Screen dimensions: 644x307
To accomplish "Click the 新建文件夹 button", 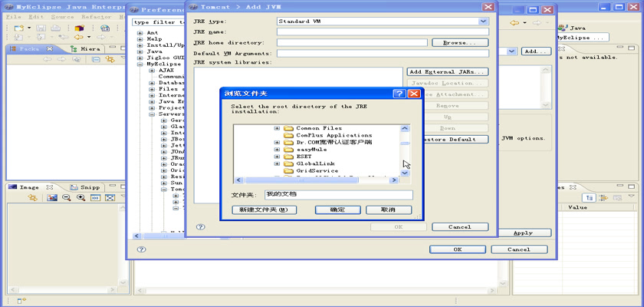I will [264, 210].
